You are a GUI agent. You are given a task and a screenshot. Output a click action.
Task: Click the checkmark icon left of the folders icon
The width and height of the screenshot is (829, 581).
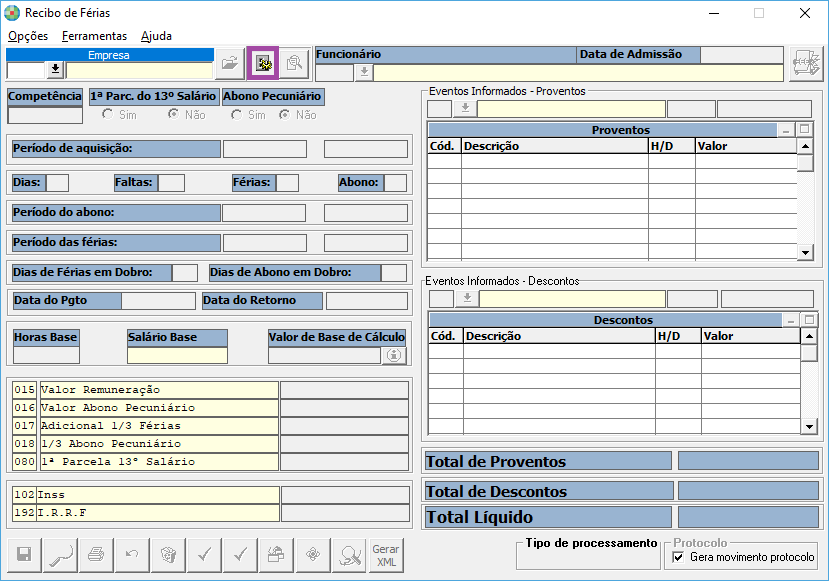241,555
